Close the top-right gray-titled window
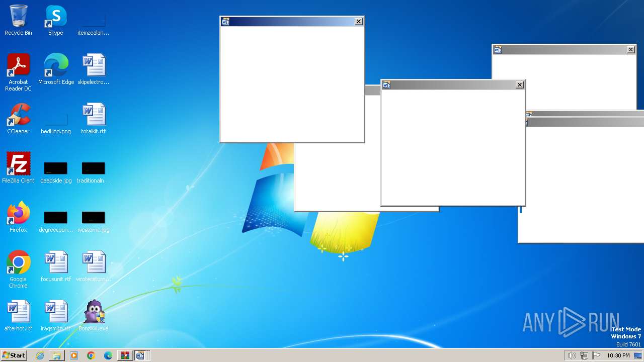The height and width of the screenshot is (362, 644). 631,50
